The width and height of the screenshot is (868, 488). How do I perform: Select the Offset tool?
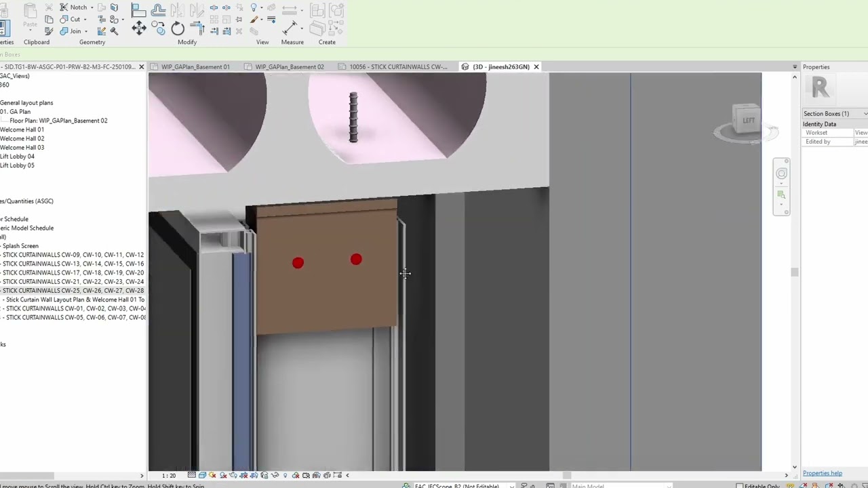(158, 9)
